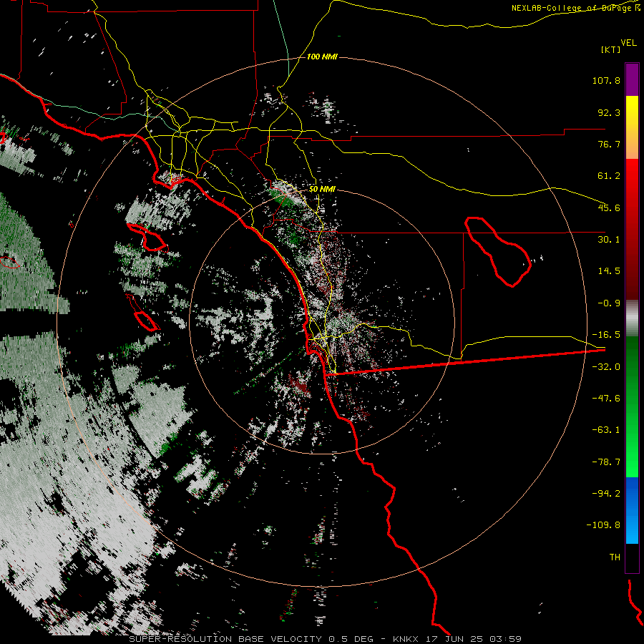Click the Salton Sea outline on map
The height and width of the screenshot is (644, 644).
click(x=498, y=251)
